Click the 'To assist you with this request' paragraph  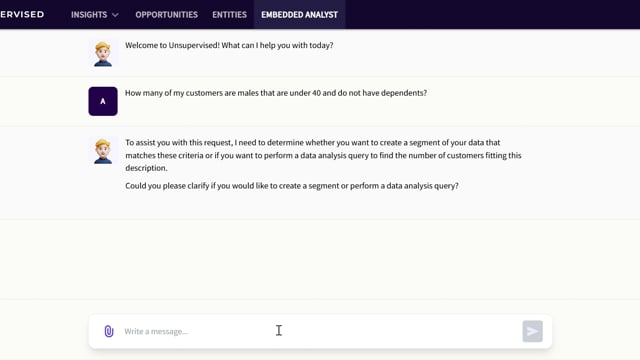tap(323, 155)
